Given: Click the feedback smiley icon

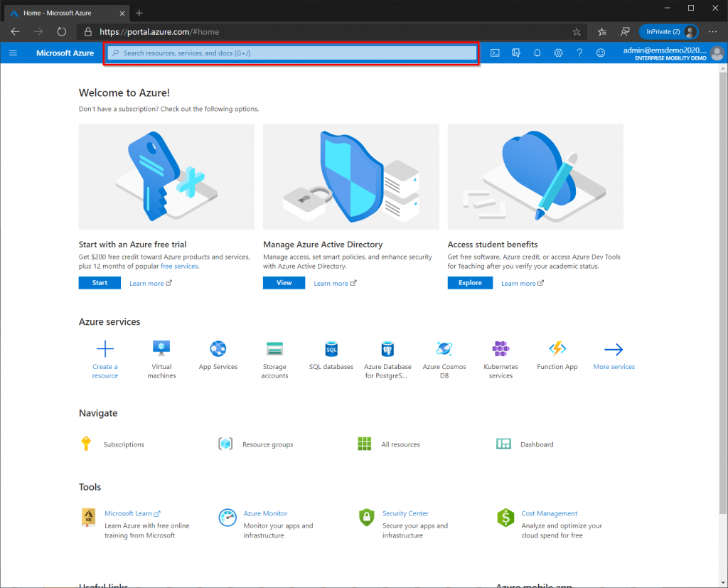Looking at the screenshot, I should click(x=601, y=53).
